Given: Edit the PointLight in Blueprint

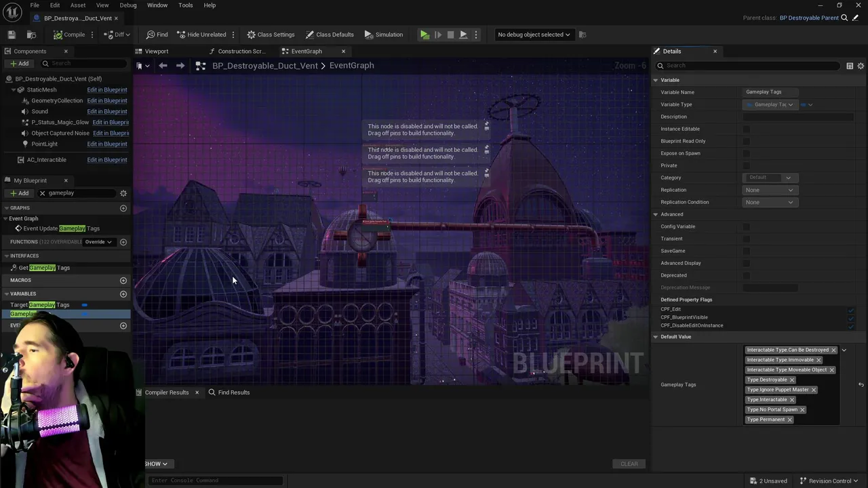Looking at the screenshot, I should coord(107,144).
